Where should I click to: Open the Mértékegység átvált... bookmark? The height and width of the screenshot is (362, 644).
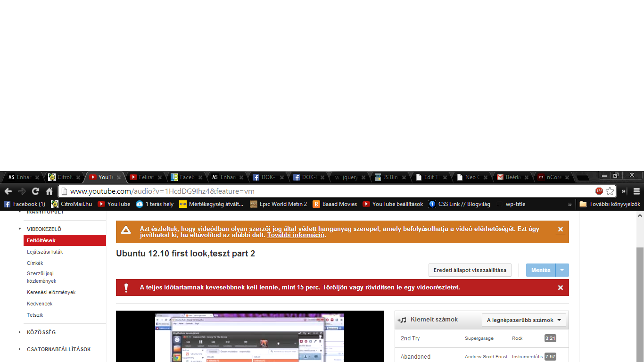pos(211,204)
